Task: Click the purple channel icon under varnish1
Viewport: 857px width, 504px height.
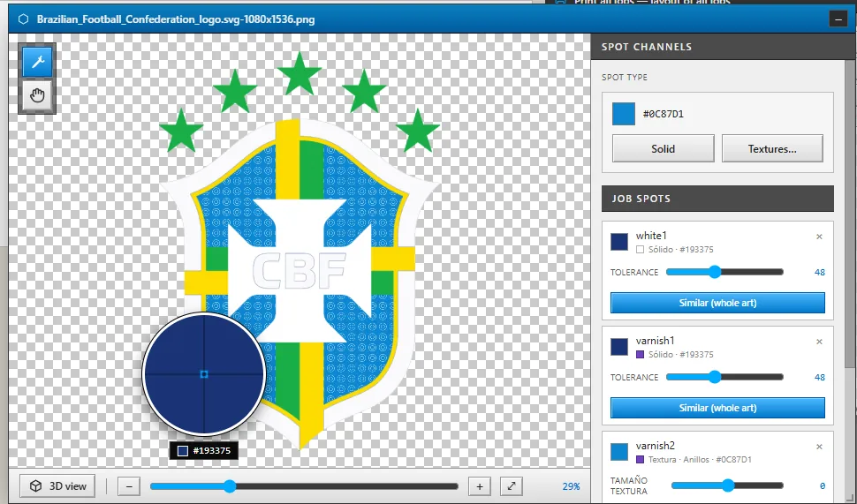Action: coord(640,354)
